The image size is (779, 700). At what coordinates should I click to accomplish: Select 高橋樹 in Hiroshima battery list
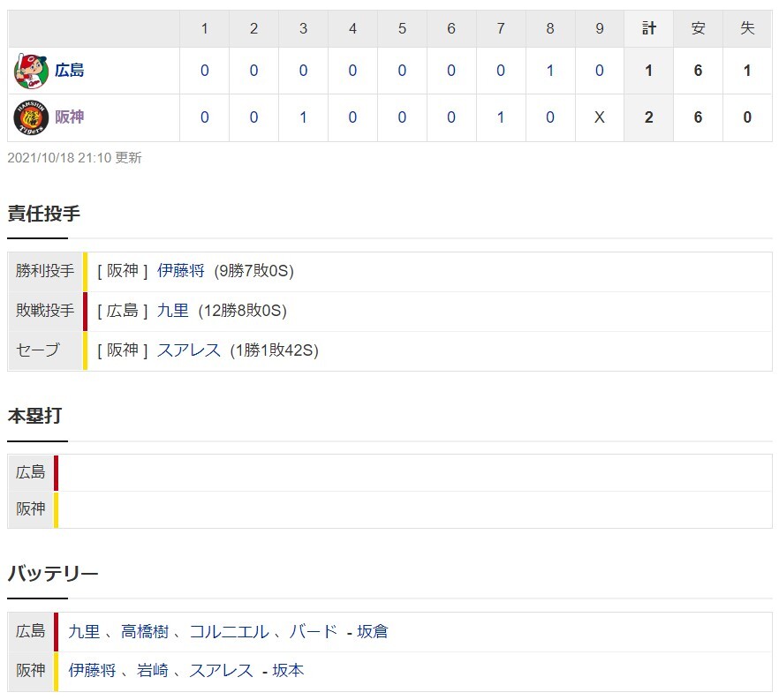(145, 631)
